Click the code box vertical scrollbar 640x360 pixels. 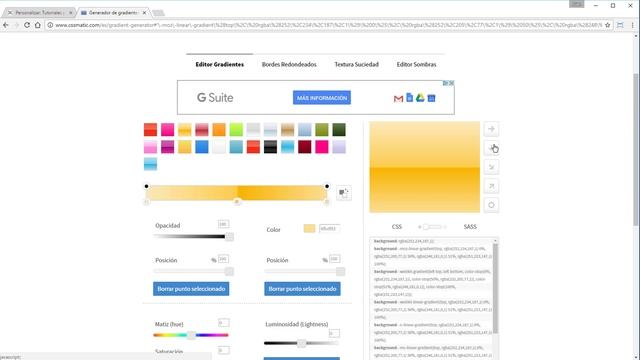pyautogui.click(x=496, y=288)
